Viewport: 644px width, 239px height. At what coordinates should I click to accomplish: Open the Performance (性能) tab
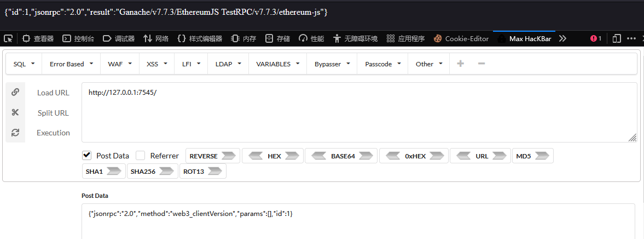click(311, 39)
